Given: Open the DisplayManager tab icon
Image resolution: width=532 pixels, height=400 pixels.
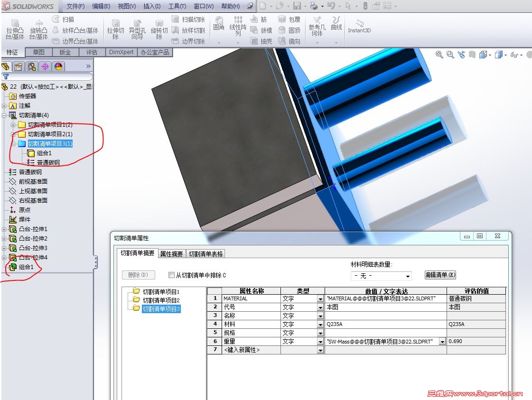Looking at the screenshot, I should coord(58,66).
